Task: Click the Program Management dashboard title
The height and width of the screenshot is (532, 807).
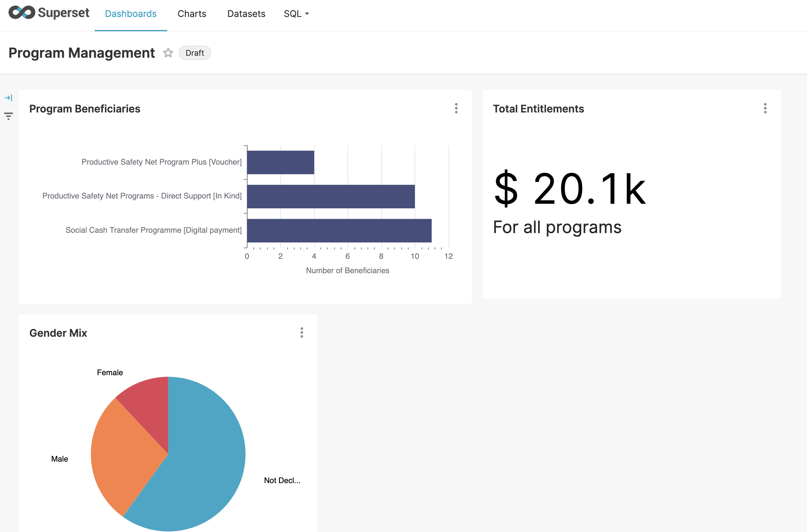Action: click(81, 53)
